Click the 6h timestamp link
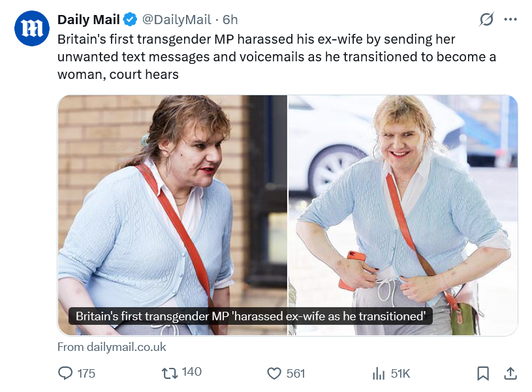Viewport: 532px width, 392px height. [x=230, y=20]
